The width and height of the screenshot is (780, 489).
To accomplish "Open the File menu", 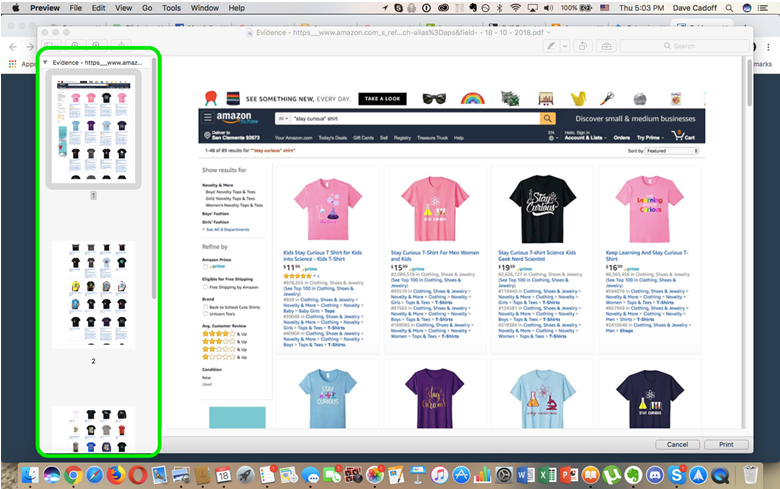I will [x=76, y=8].
